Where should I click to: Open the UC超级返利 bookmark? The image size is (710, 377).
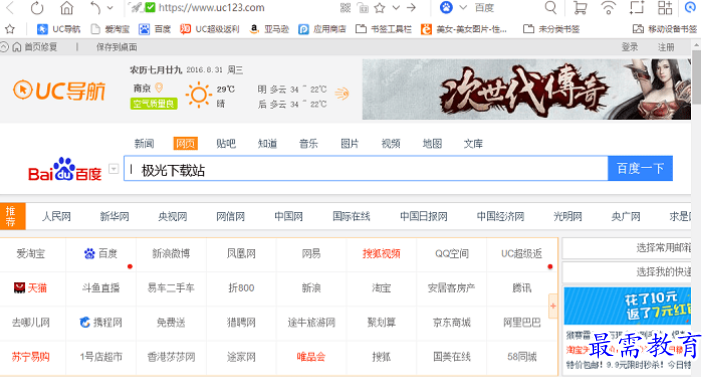coord(209,29)
